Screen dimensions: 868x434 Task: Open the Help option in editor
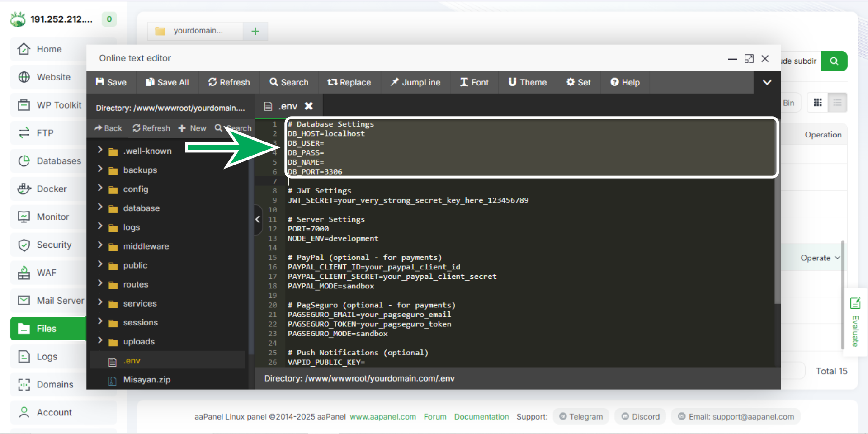[625, 82]
